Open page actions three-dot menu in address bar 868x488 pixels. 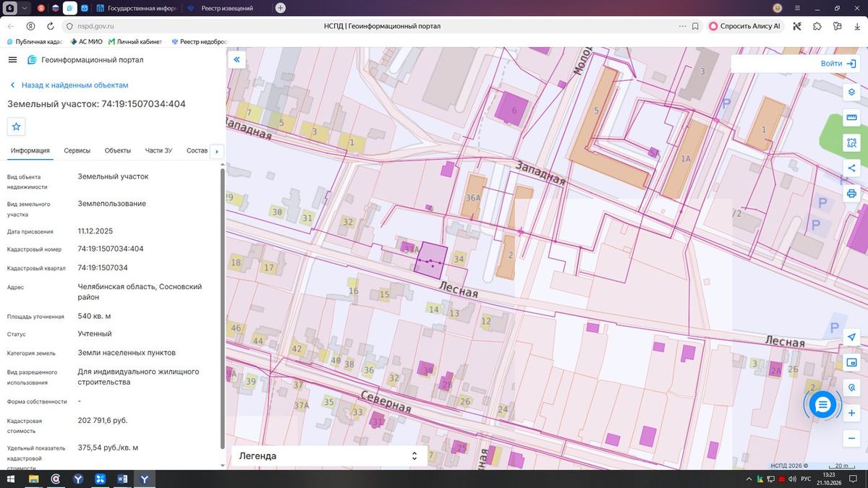(x=682, y=26)
